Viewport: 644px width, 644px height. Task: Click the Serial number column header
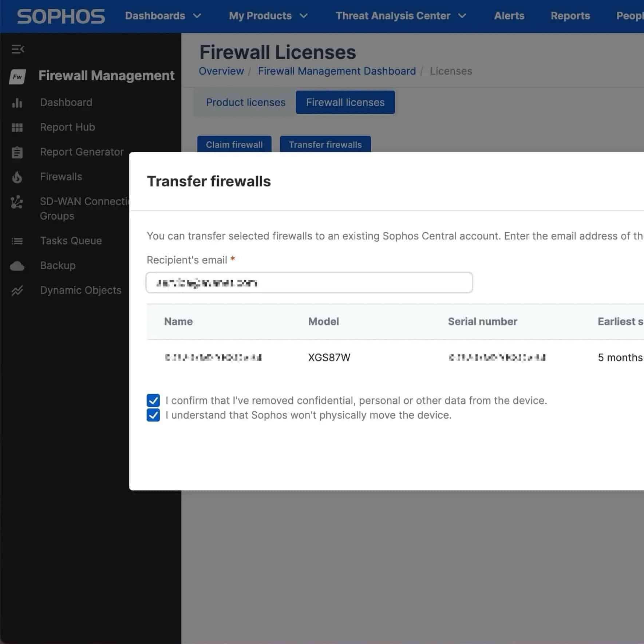point(482,321)
